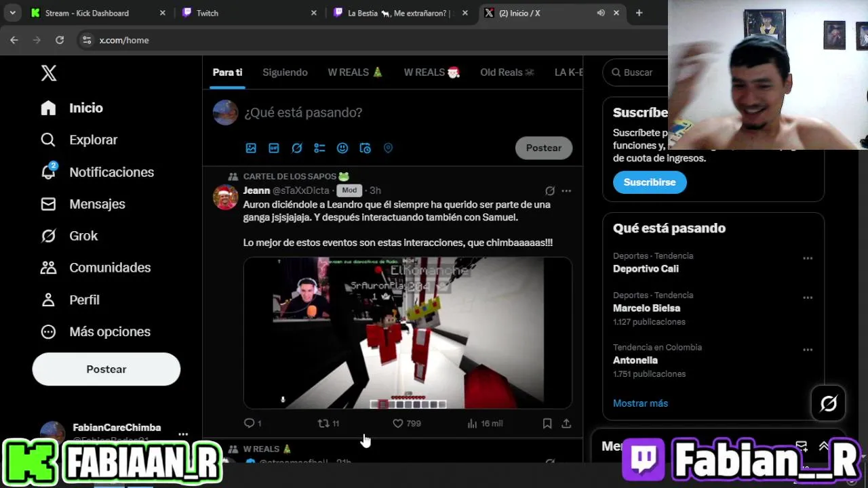Open the W REALS Christmas tree list tab
Image resolution: width=868 pixels, height=488 pixels.
(355, 73)
